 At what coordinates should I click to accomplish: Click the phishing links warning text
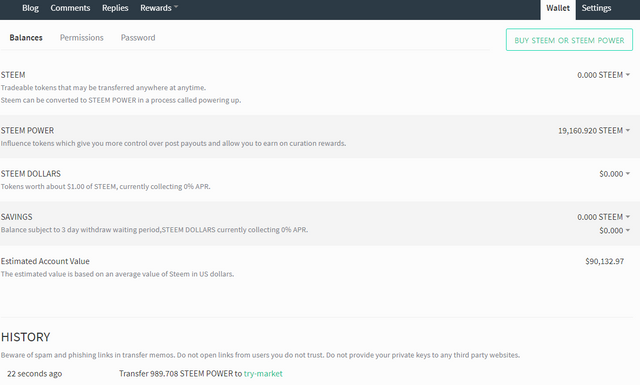click(x=260, y=355)
